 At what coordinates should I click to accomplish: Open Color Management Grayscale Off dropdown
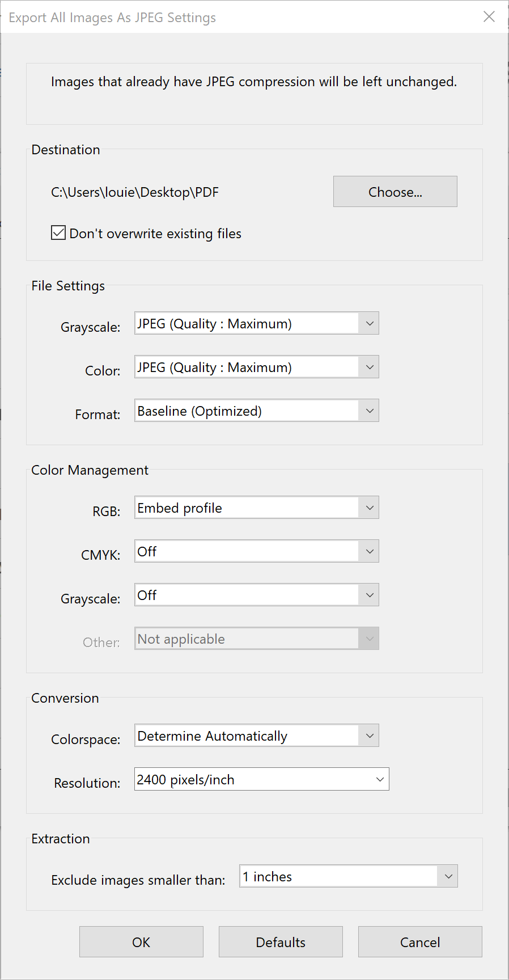click(256, 595)
